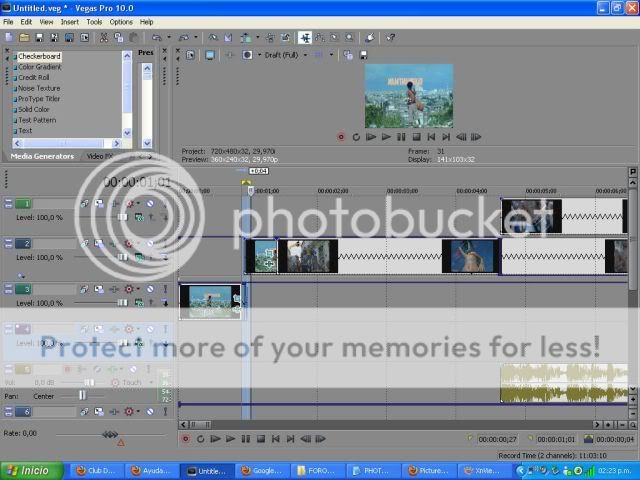
Task: Open the track 1 automation settings dropdown
Action: click(138, 203)
